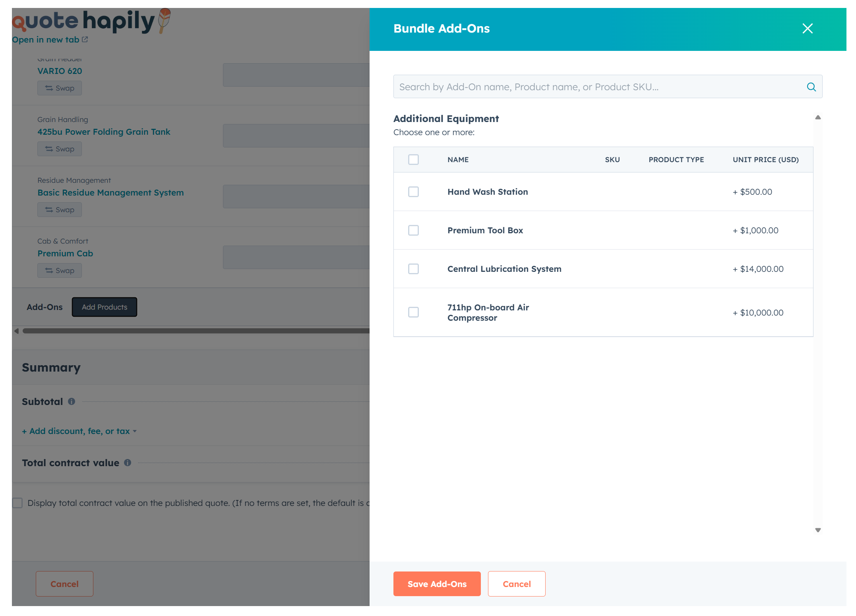This screenshot has width=856, height=616.
Task: Click the Cancel button in the Bundle Add-Ons panel
Action: pyautogui.click(x=517, y=584)
